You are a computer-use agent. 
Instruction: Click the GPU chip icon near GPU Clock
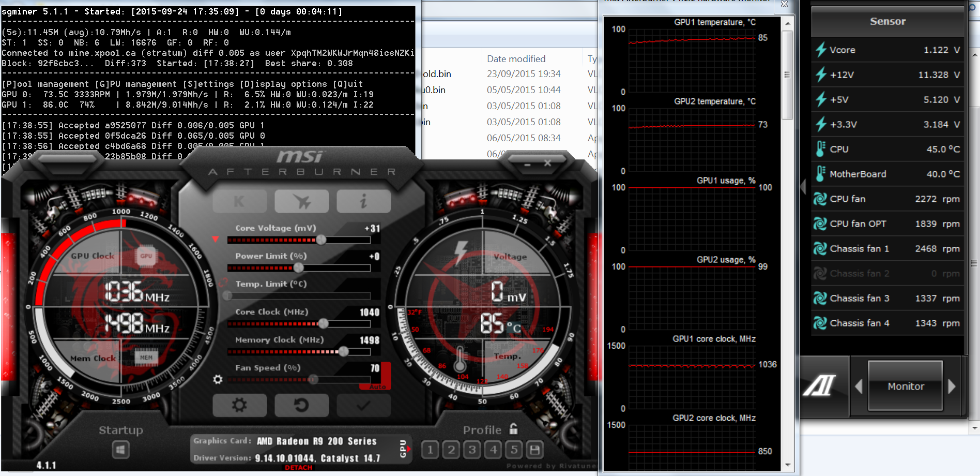tap(146, 256)
